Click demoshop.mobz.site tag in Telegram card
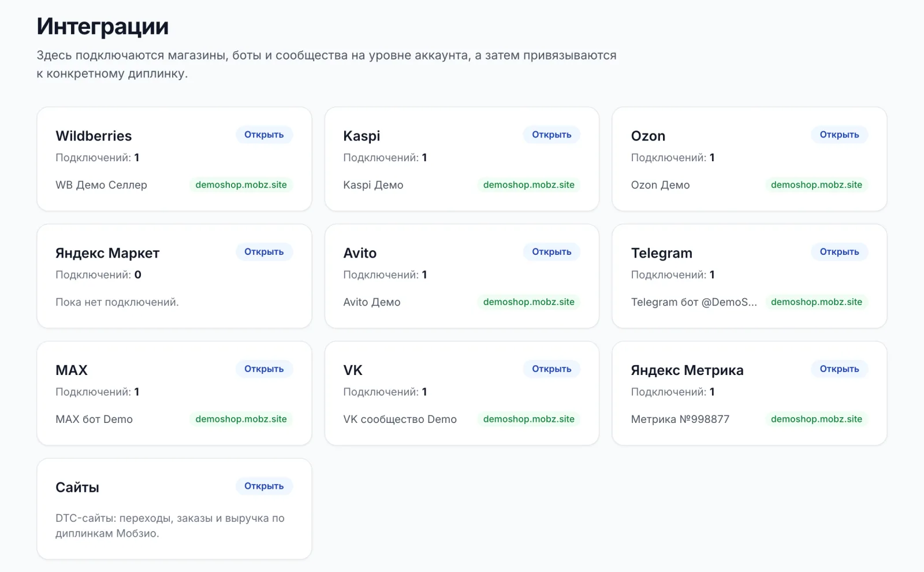The height and width of the screenshot is (572, 924). [x=816, y=302]
